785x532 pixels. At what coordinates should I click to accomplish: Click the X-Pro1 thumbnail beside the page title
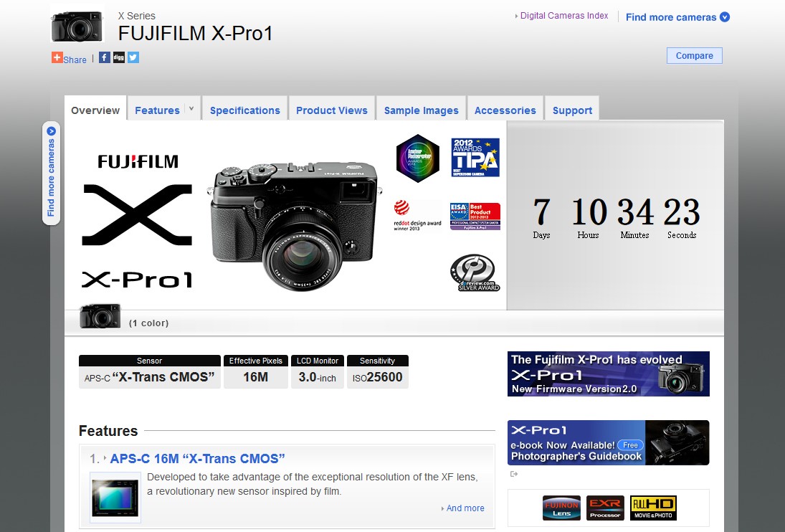77,26
